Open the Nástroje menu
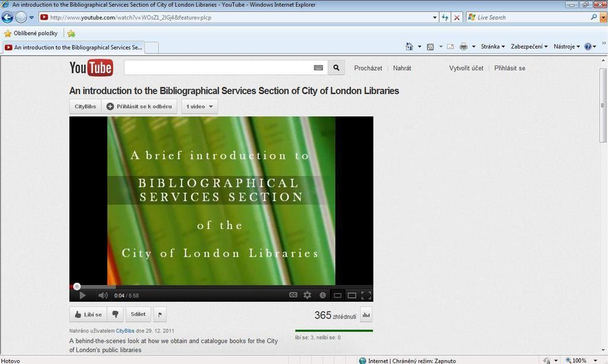This screenshot has height=364, width=608. 566,46
